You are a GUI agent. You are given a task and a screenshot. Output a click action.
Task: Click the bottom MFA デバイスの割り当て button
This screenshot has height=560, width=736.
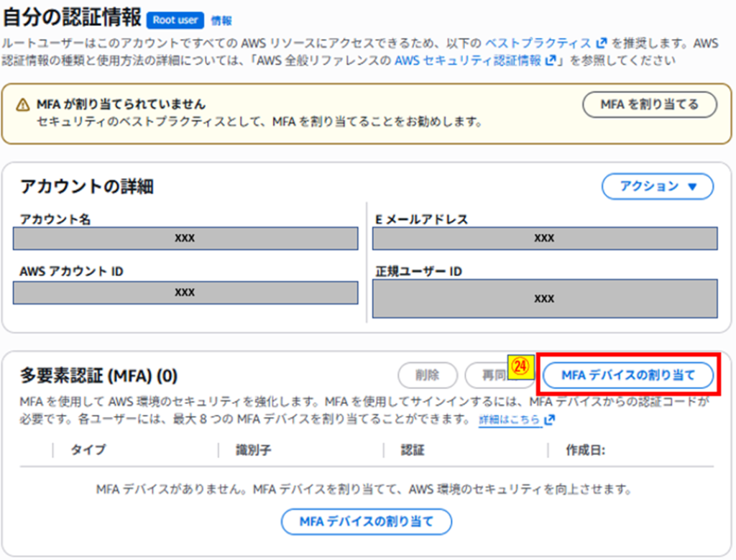366,522
